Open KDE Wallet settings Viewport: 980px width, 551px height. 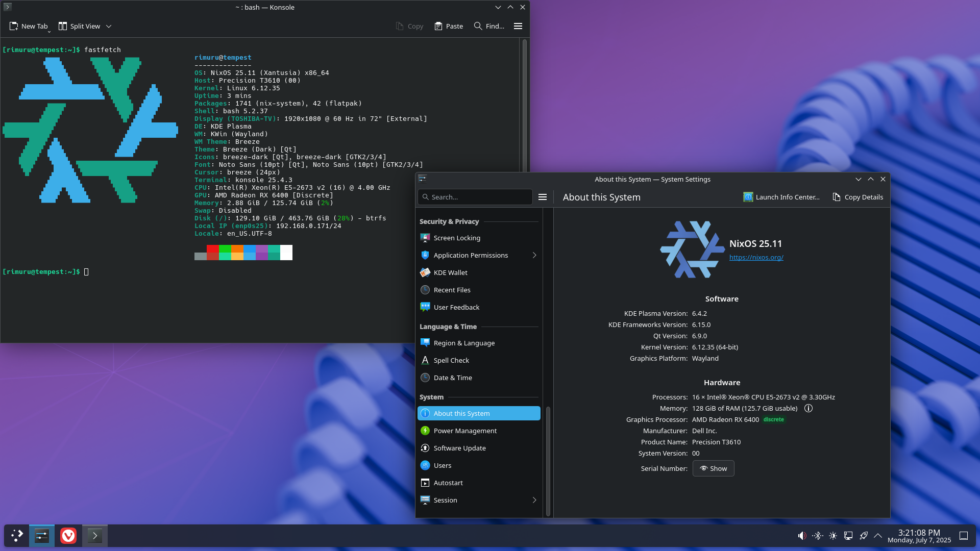479,272
